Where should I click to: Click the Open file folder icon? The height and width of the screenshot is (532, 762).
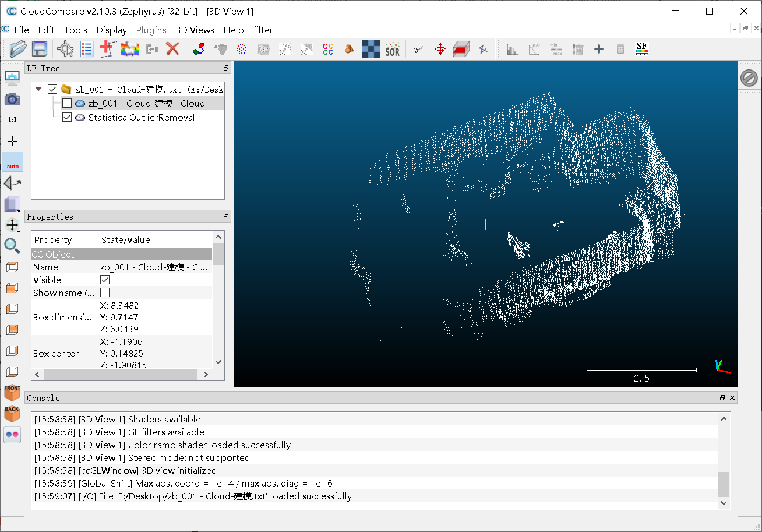[x=18, y=49]
